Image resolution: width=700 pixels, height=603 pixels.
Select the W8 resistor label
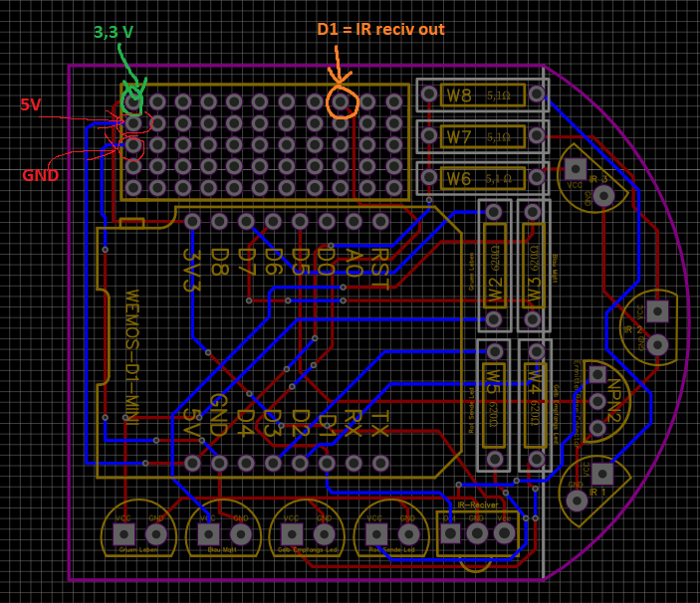459,96
